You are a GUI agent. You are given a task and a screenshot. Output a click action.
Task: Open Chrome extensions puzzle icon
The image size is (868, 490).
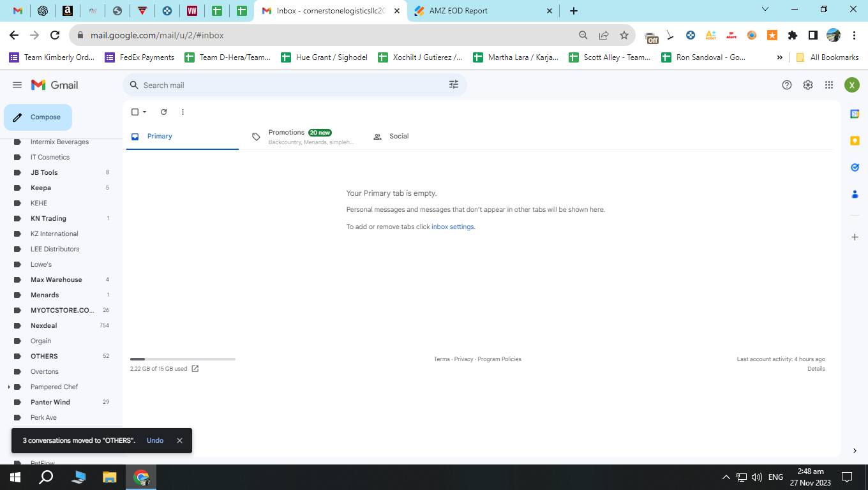(x=793, y=35)
